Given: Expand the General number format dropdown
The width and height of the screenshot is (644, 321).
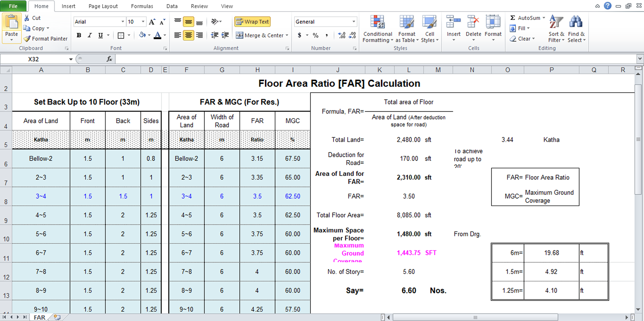Looking at the screenshot, I should 354,22.
